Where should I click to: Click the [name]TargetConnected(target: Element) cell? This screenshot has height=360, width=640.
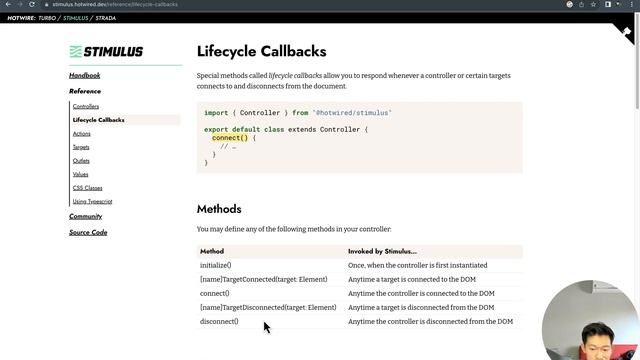264,279
